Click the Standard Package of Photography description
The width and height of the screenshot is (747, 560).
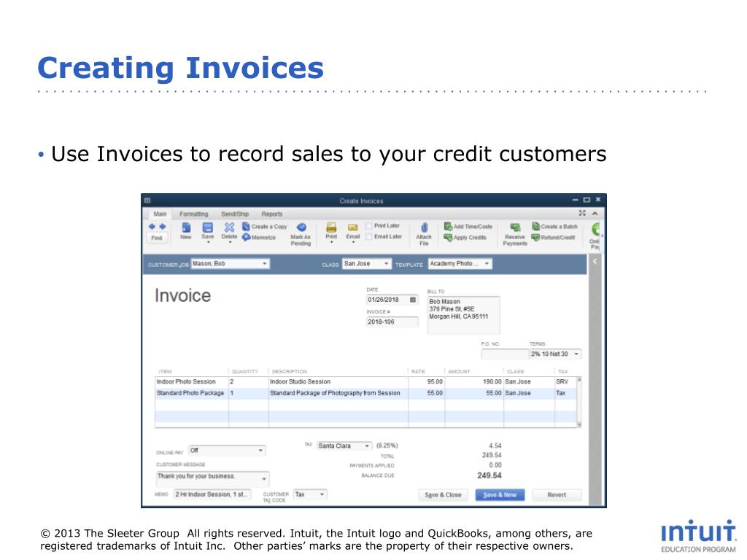(x=338, y=393)
